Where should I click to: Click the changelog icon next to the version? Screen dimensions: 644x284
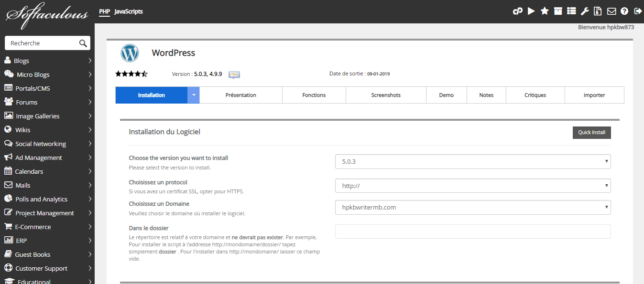tap(234, 74)
